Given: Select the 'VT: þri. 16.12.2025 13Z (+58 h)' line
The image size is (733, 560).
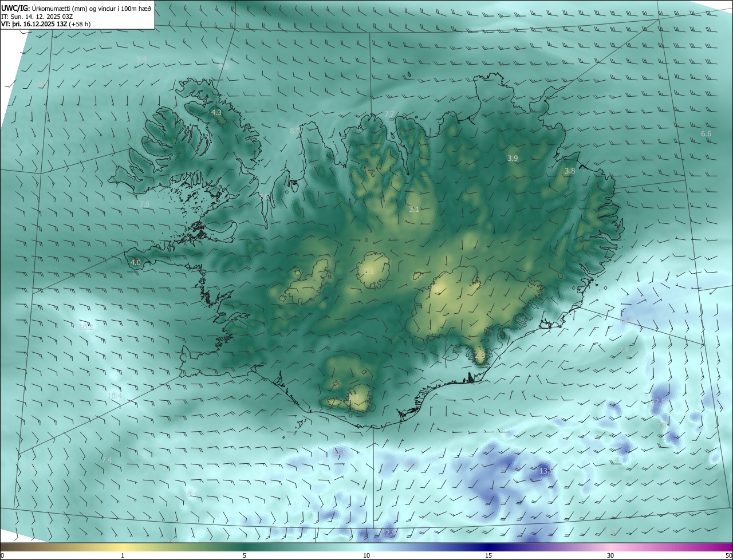Looking at the screenshot, I should (46, 24).
